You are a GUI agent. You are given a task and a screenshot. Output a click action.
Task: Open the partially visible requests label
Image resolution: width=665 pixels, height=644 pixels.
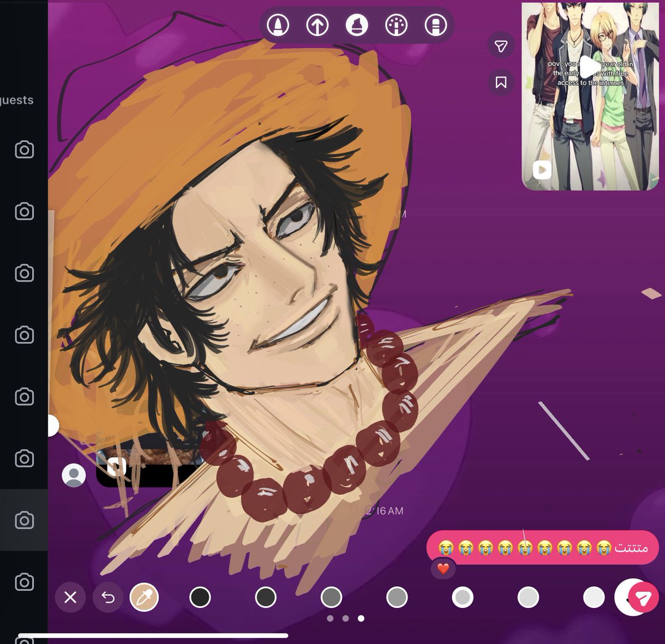pyautogui.click(x=17, y=100)
